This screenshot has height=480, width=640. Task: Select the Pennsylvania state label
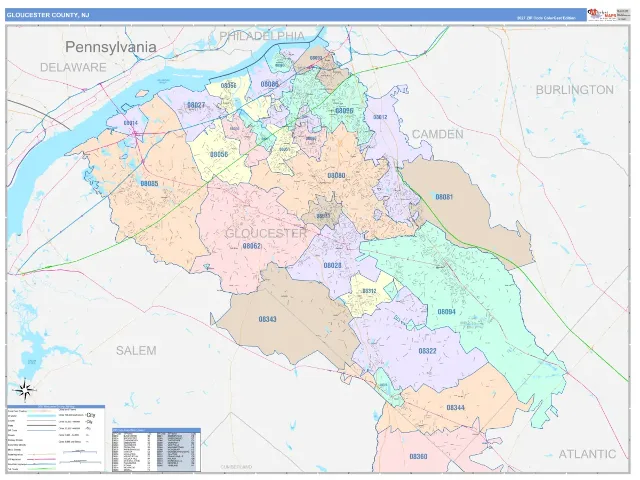pos(111,47)
